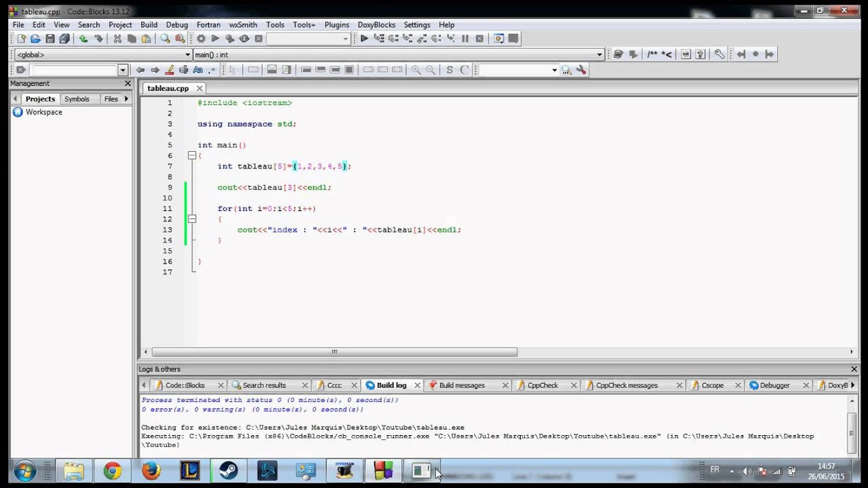Open the main() : int function dropdown
Viewport: 868px width, 488px height.
click(x=599, y=54)
